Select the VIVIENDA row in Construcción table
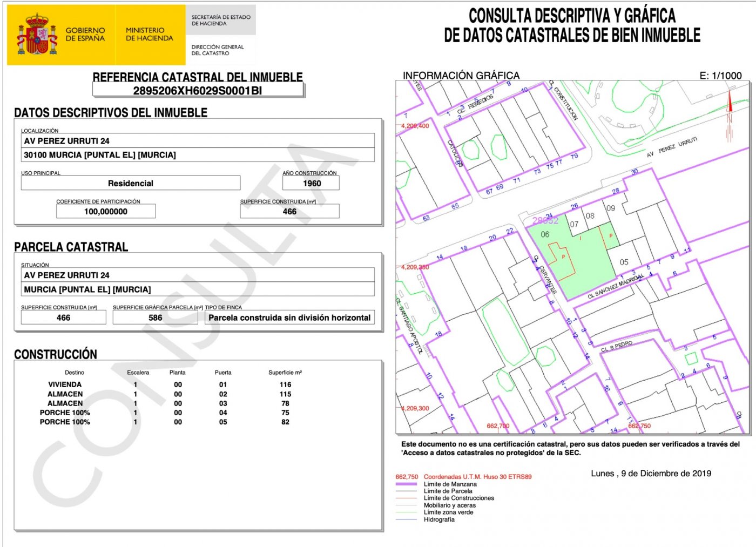The image size is (756, 547). [65, 384]
